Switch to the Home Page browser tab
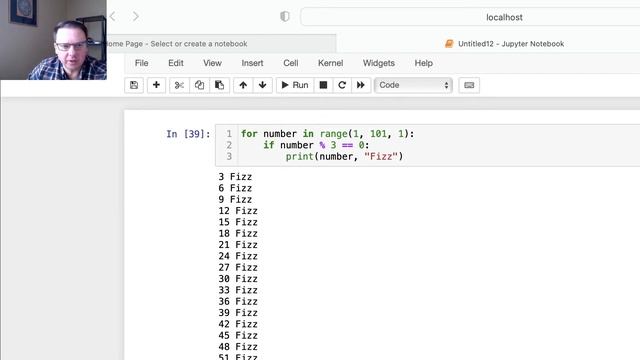 [222, 44]
